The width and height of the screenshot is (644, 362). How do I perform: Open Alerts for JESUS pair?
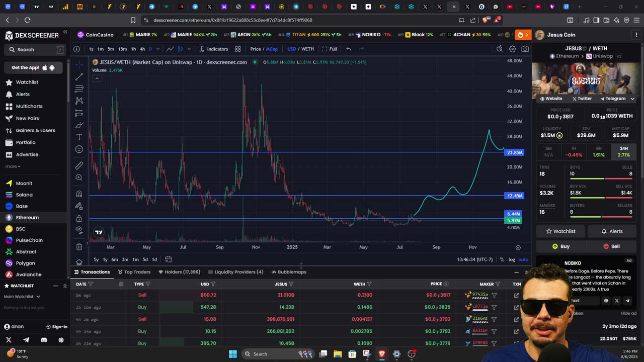coord(612,231)
